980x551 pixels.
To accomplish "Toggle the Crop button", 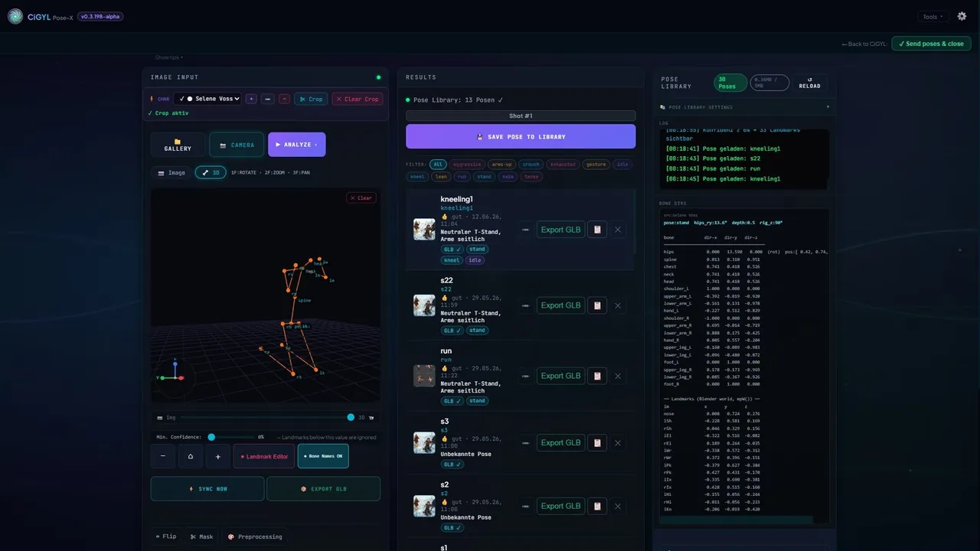I will point(311,99).
